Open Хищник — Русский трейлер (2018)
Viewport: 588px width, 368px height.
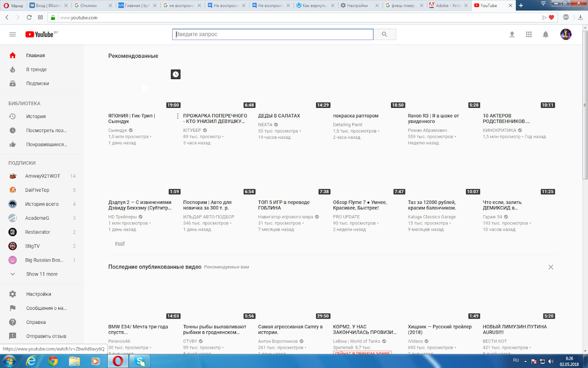pos(440,329)
